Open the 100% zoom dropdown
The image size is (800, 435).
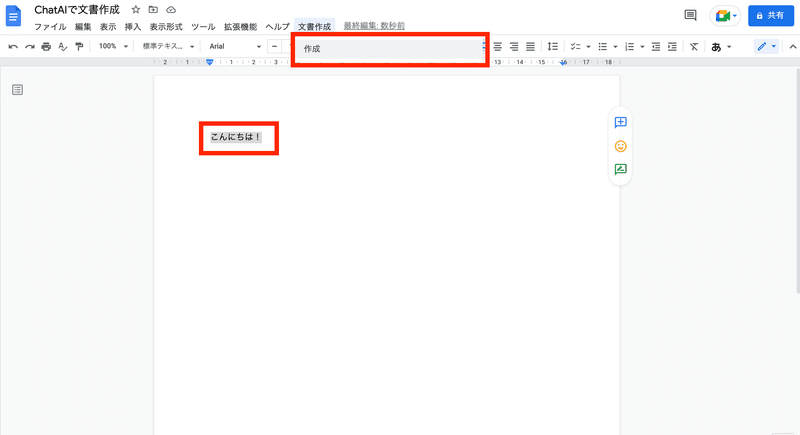pyautogui.click(x=113, y=46)
